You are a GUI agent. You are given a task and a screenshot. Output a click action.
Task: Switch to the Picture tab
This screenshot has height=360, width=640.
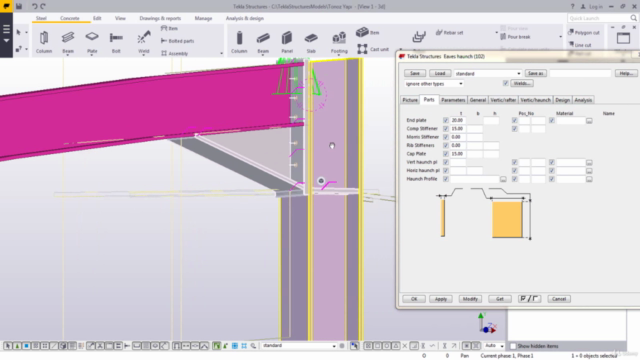(x=410, y=100)
